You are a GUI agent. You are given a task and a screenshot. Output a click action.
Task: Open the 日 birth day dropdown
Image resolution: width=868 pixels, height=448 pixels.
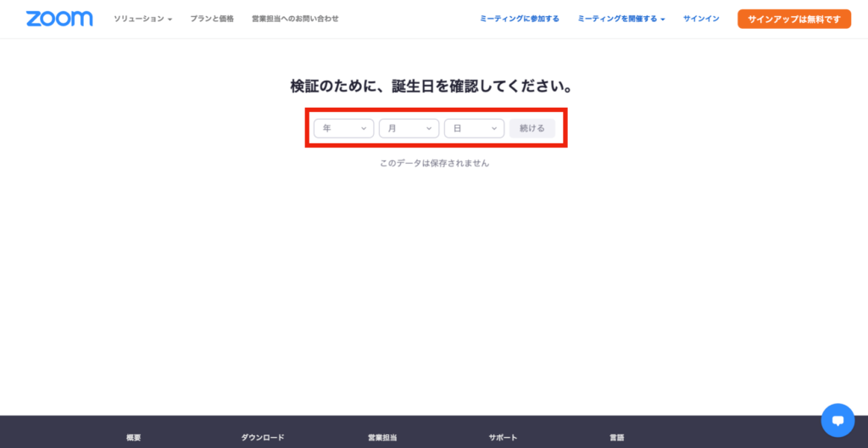474,128
